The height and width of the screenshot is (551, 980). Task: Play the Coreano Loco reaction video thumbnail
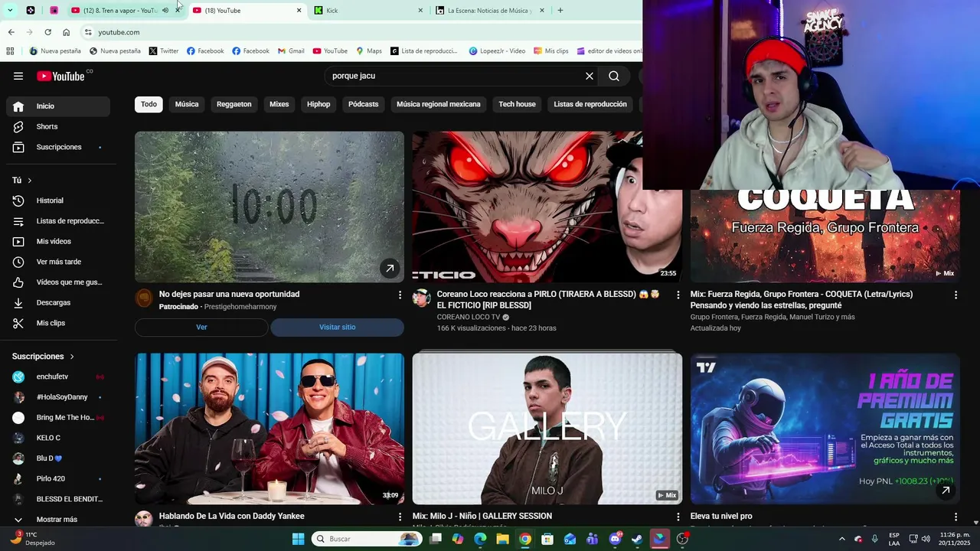point(547,207)
